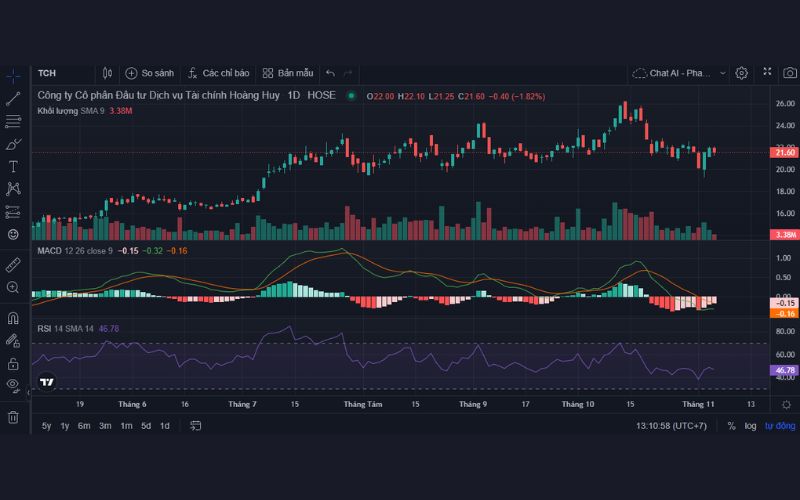Toggle magnet mode on
800x500 pixels.
pyautogui.click(x=13, y=318)
